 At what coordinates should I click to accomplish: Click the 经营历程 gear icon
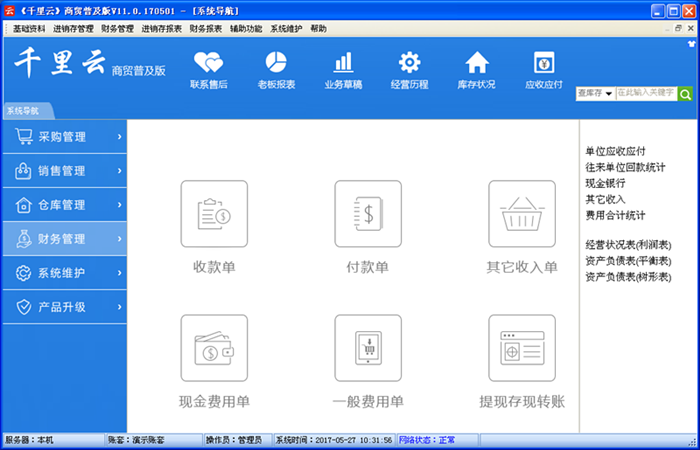(x=409, y=62)
